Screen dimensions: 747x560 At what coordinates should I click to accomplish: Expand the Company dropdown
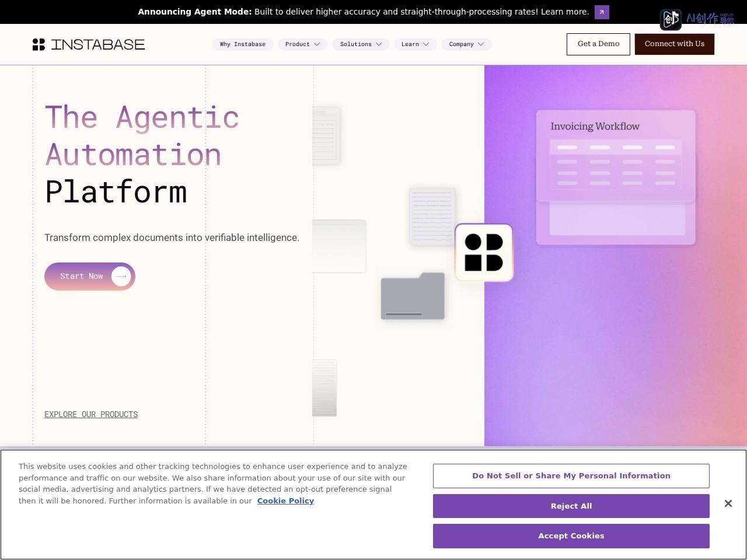466,44
